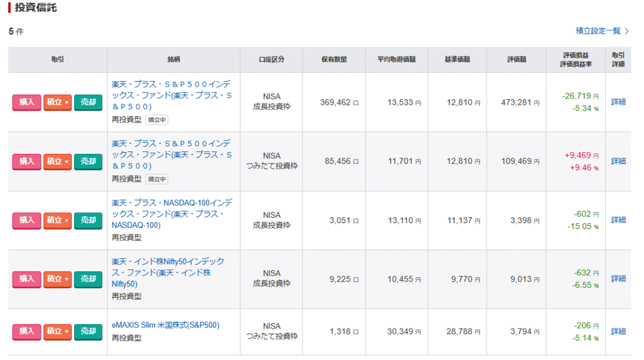Open 詳細 for eMAXIS Slim row
Screen dimensions: 644x360
[x=618, y=331]
